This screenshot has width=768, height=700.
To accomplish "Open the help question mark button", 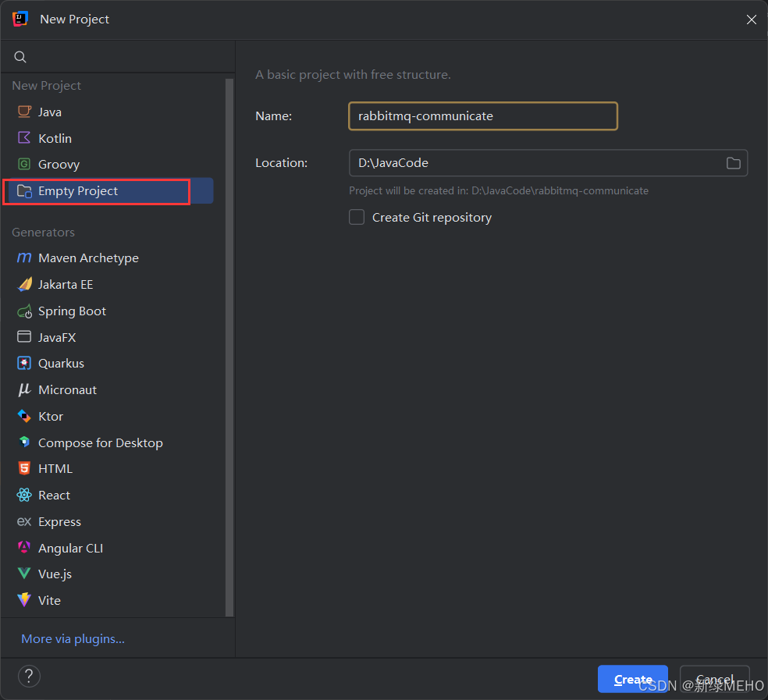I will [x=29, y=676].
